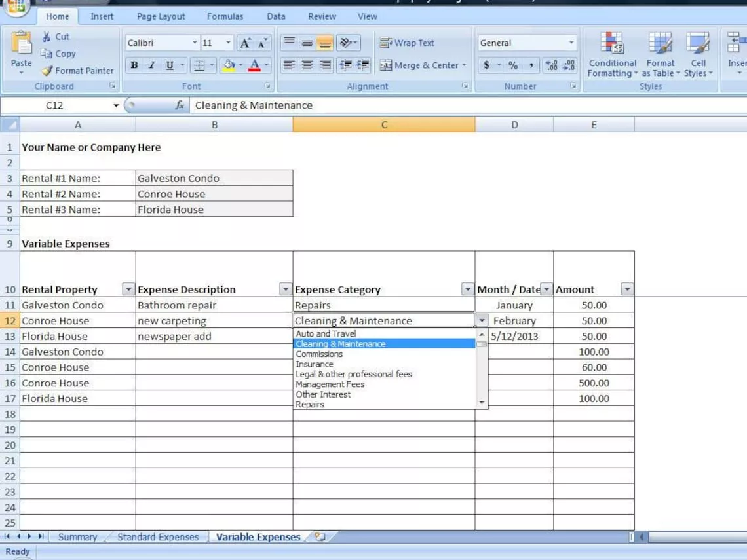The height and width of the screenshot is (560, 747).
Task: Click the Decrease Decimal icon
Action: tap(569, 65)
